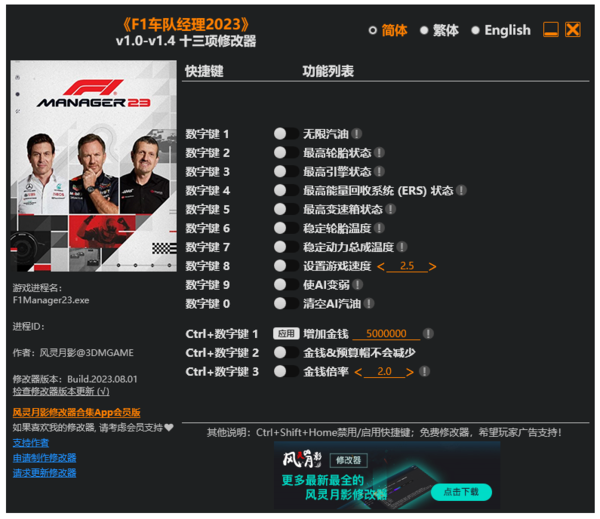The width and height of the screenshot is (600, 519).
Task: Enable 稳定动力总成温度 switch
Action: [x=286, y=247]
